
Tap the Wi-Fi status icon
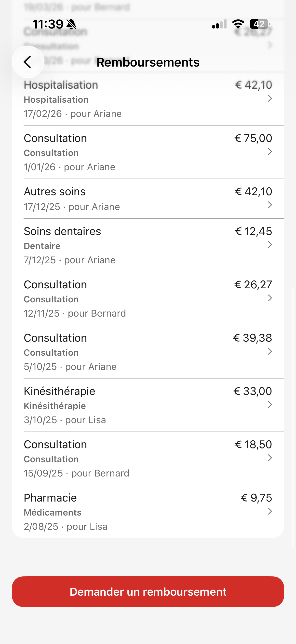coord(238,24)
